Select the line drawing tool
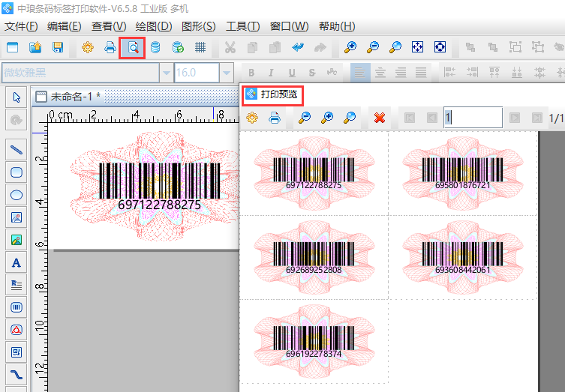The width and height of the screenshot is (565, 392). click(17, 149)
